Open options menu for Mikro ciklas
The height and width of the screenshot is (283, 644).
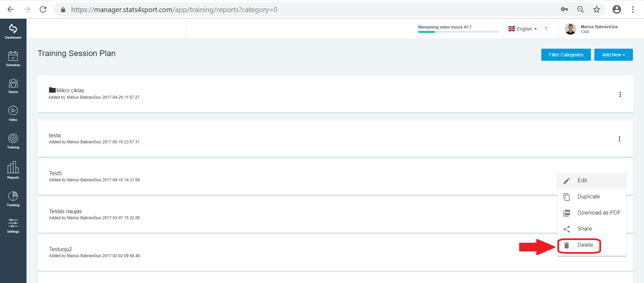pyautogui.click(x=620, y=94)
